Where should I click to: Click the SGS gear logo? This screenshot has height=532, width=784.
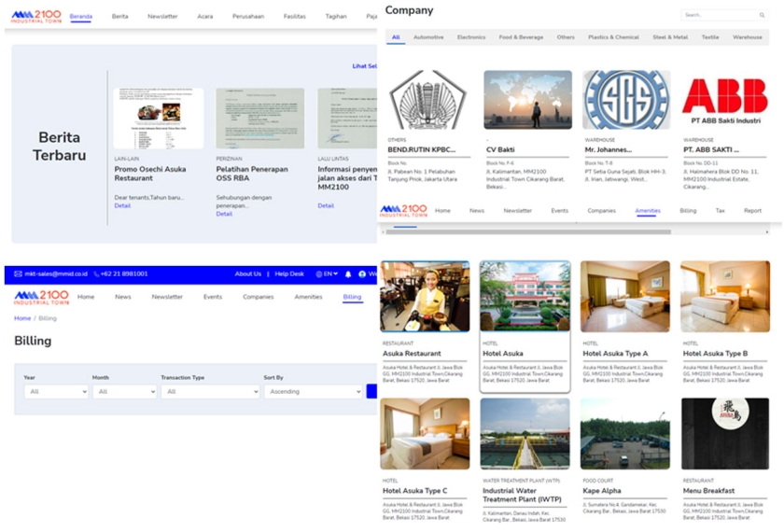click(625, 99)
